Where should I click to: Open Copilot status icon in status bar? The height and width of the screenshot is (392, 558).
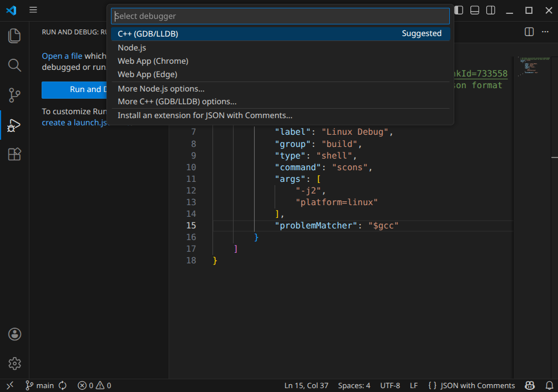pyautogui.click(x=530, y=385)
